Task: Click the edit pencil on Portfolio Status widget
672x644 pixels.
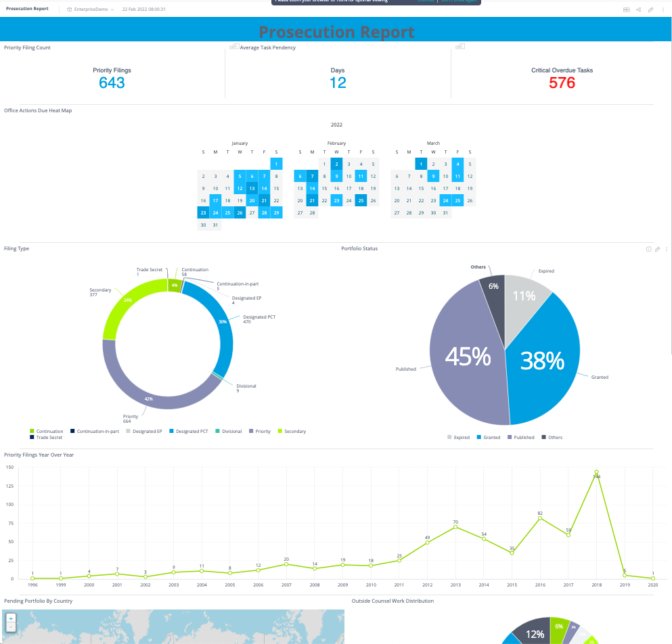Action: coord(657,249)
